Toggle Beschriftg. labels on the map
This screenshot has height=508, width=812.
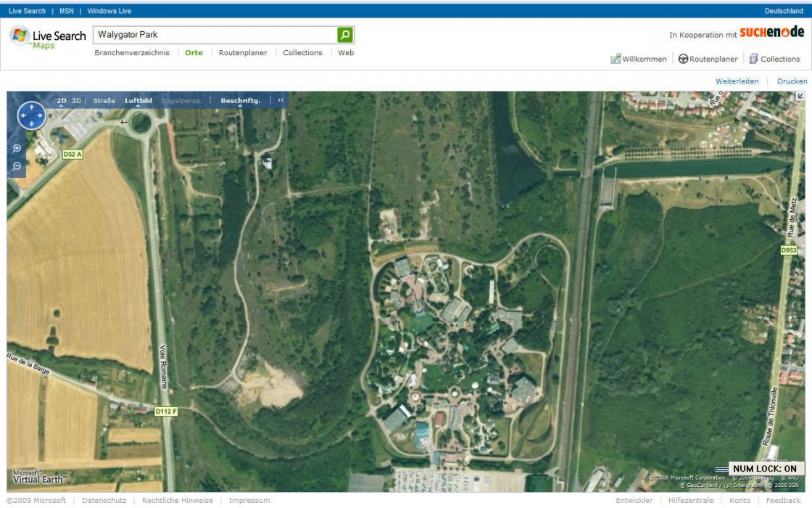tap(240, 101)
